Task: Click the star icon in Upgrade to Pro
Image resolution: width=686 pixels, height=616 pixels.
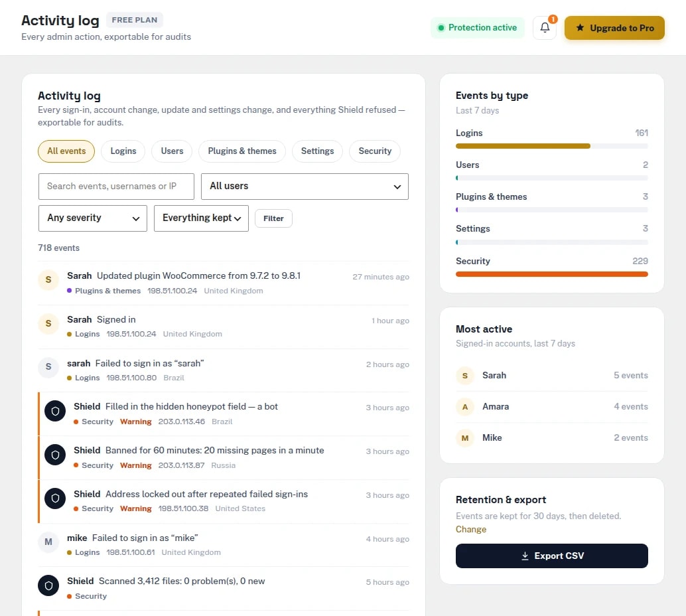Action: (580, 28)
